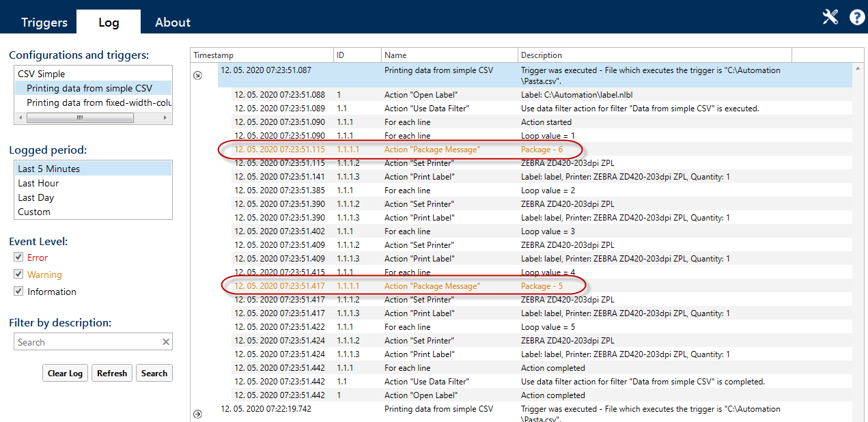
Task: Click the Search button
Action: pyautogui.click(x=154, y=374)
